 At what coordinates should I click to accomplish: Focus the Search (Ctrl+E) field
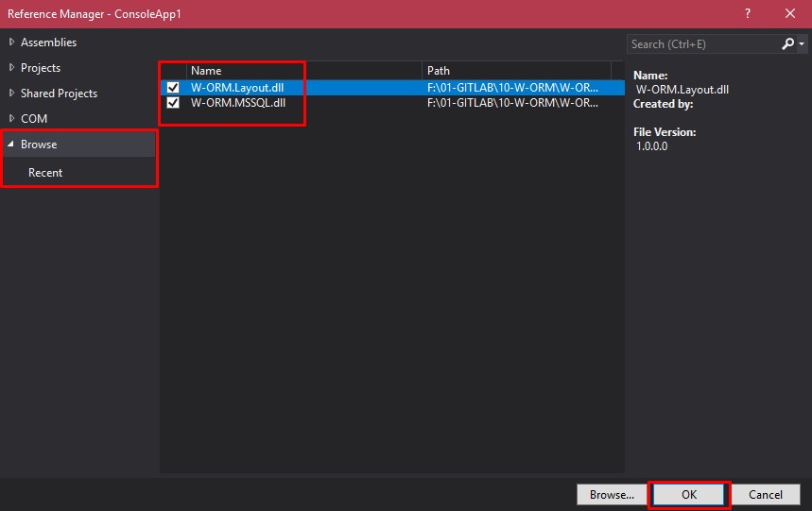(x=701, y=44)
